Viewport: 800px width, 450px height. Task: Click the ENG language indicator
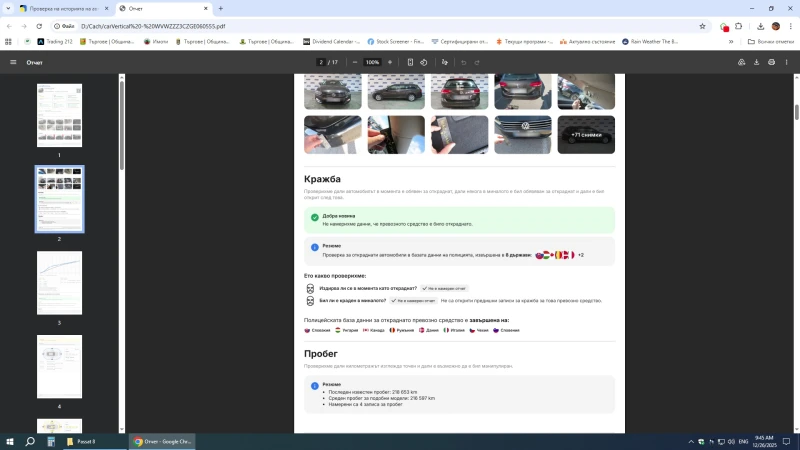pos(743,441)
